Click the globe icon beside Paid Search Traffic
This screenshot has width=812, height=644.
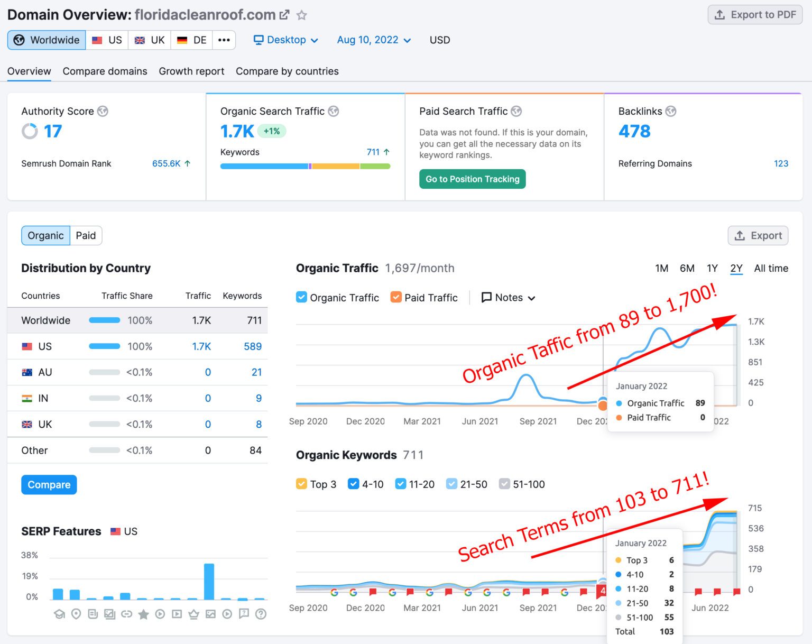(x=516, y=111)
